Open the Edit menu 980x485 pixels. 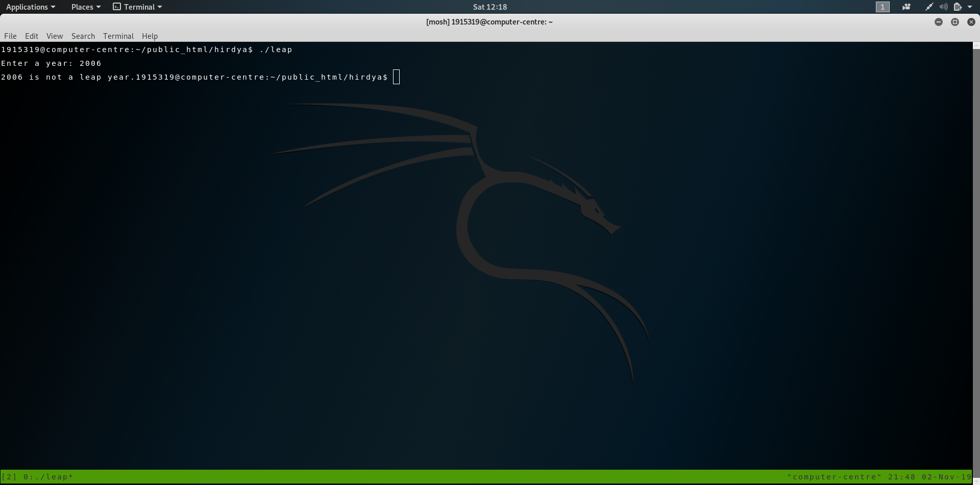[x=32, y=36]
